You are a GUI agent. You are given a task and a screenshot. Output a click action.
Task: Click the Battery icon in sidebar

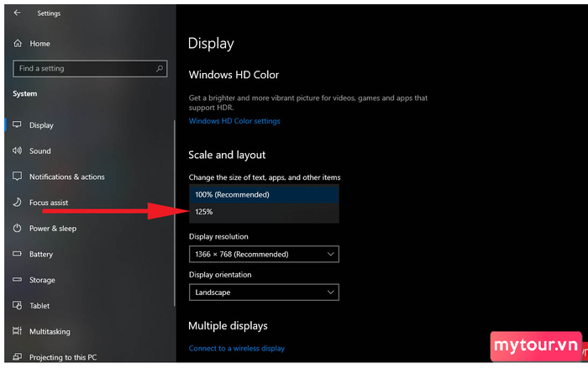pos(18,254)
